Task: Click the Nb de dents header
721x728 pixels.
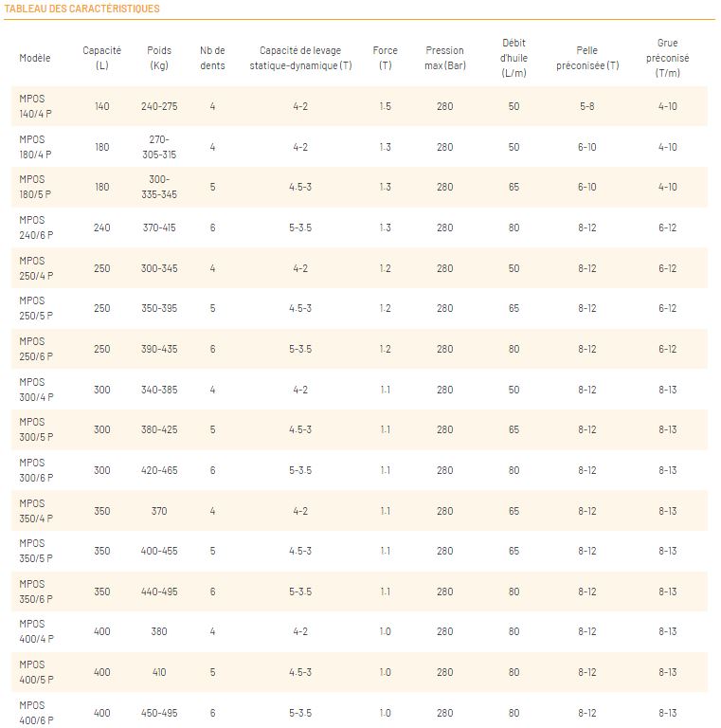Action: [x=212, y=58]
